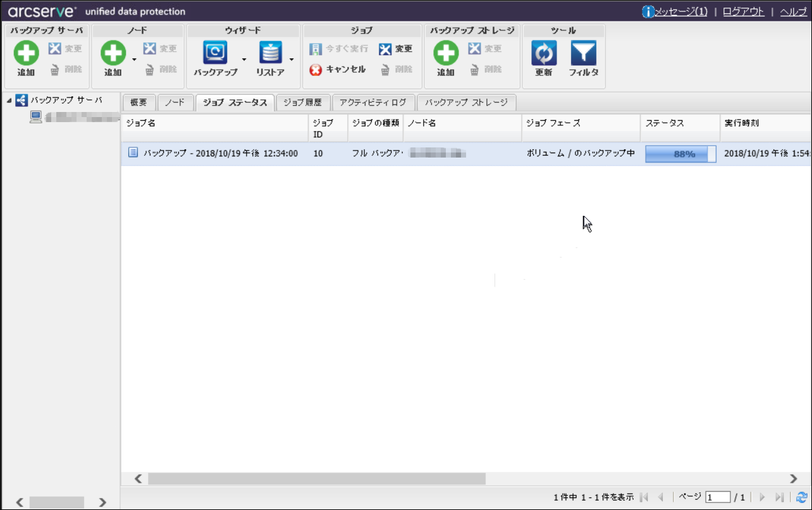Switch to the Activity Log tab
This screenshot has width=812, height=510.
(373, 103)
